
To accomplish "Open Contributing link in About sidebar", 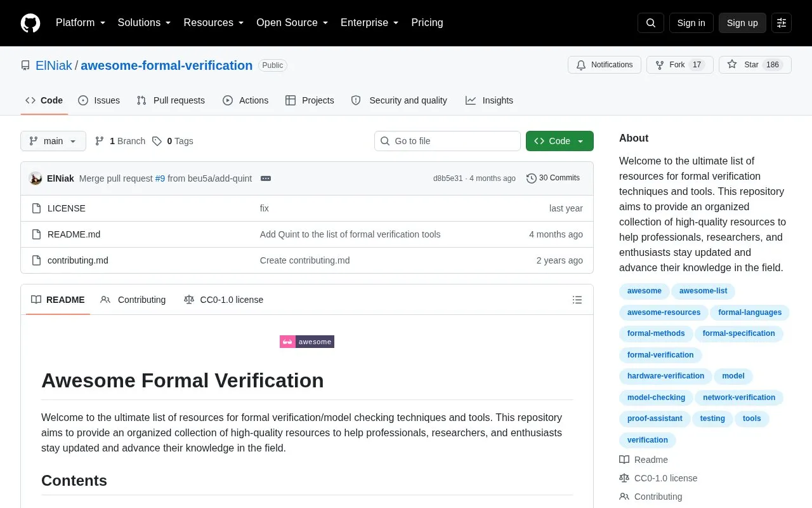I will click(x=651, y=497).
